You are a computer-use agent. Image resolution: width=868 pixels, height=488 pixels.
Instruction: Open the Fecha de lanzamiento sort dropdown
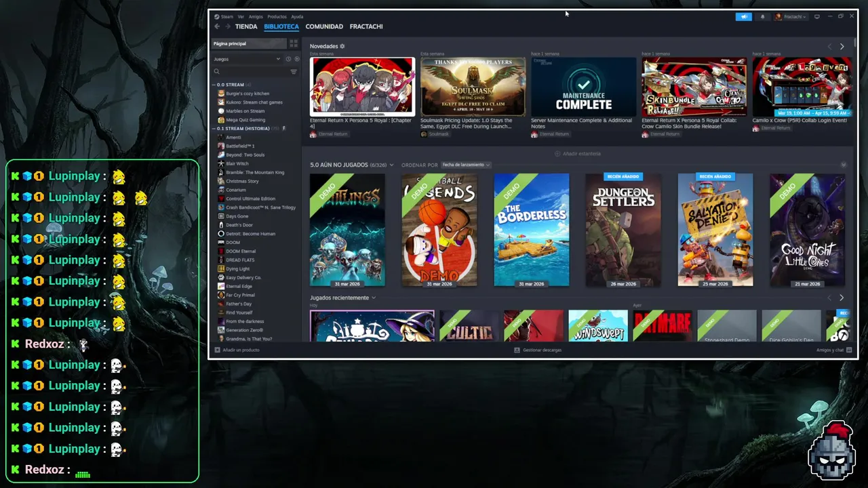[x=466, y=165]
